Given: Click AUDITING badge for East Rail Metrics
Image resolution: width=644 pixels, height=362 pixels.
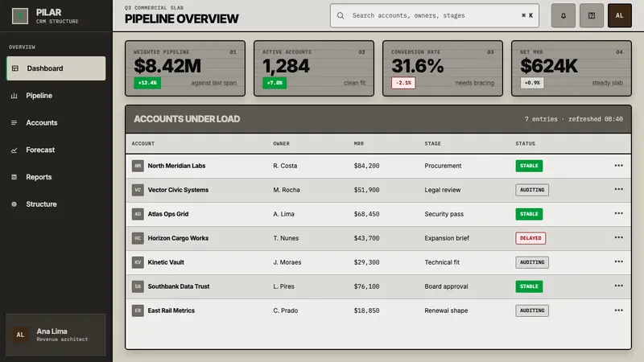Looking at the screenshot, I should pos(532,311).
